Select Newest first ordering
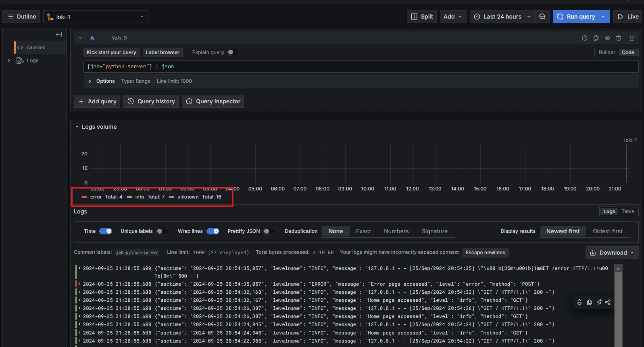644x347 pixels. [563, 231]
